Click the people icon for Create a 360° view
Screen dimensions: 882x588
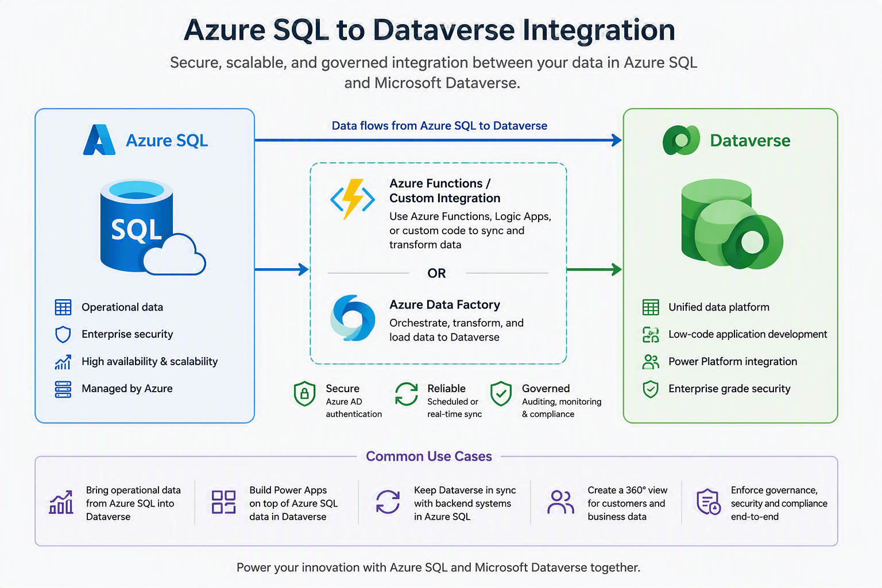(x=560, y=502)
